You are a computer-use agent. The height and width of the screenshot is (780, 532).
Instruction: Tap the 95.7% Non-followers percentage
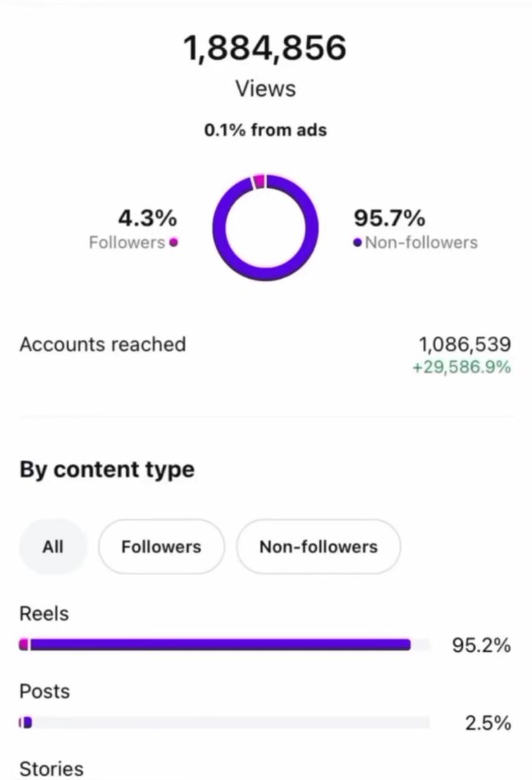coord(389,219)
